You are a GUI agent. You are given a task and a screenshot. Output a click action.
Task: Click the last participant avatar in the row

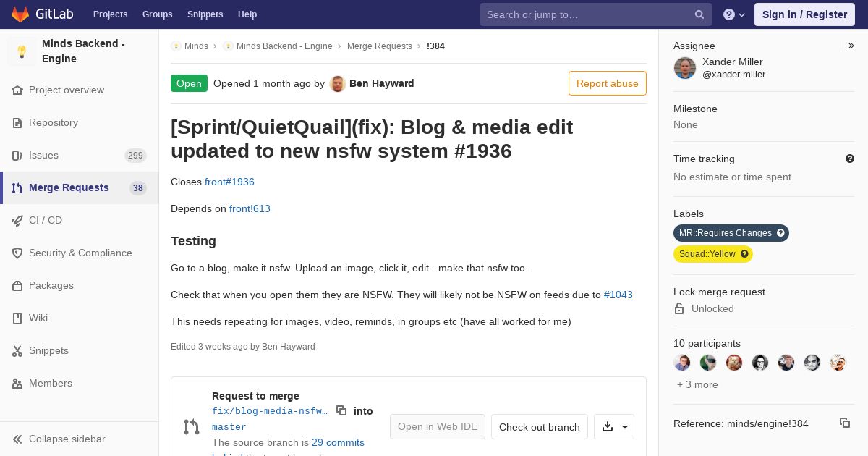838,363
